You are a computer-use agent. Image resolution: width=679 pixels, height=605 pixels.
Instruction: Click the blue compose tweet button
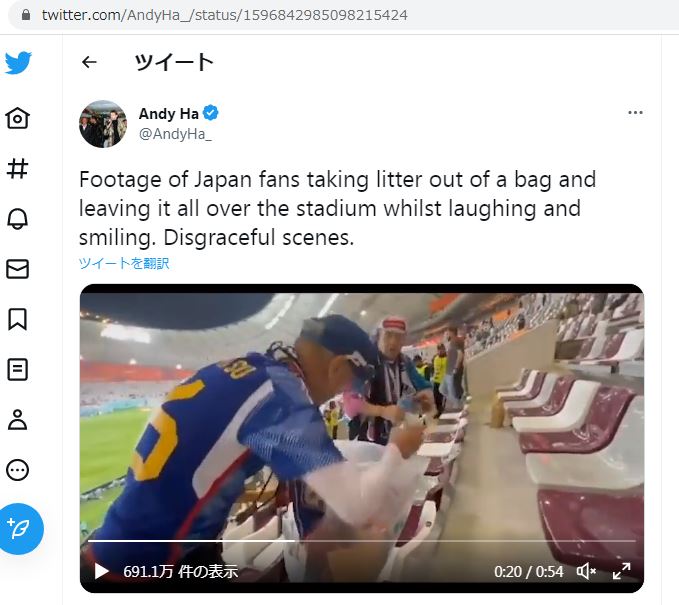pyautogui.click(x=22, y=528)
